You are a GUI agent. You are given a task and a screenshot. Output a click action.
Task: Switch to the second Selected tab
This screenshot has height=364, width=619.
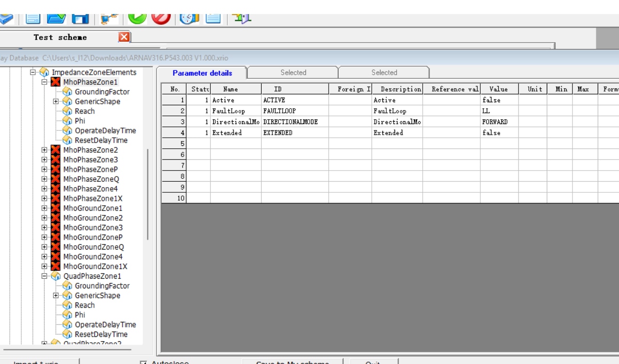[x=384, y=73]
